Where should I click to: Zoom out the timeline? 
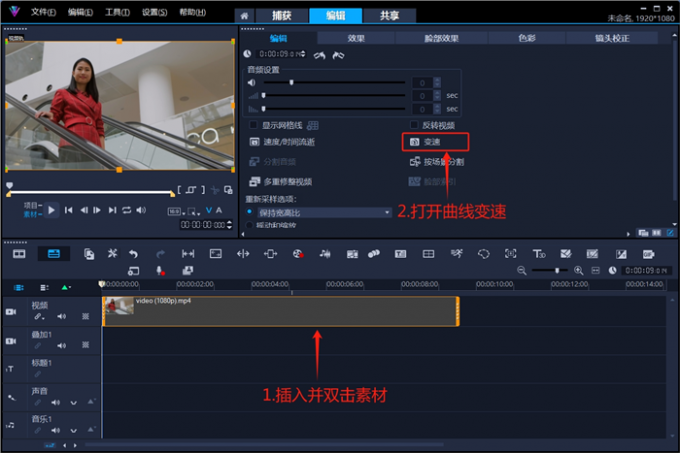pyautogui.click(x=522, y=270)
